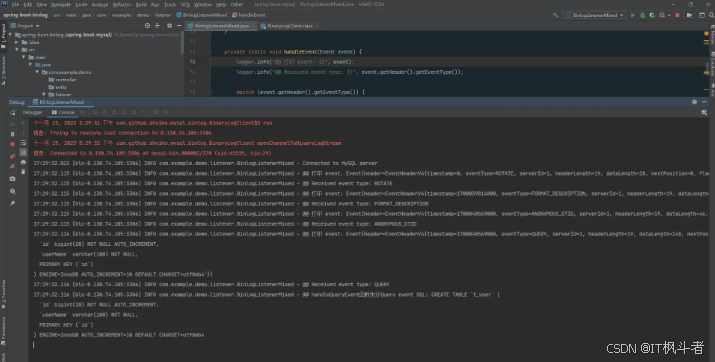
Task: Toggle soft-wrap in the console
Action: pyautogui.click(x=23, y=143)
